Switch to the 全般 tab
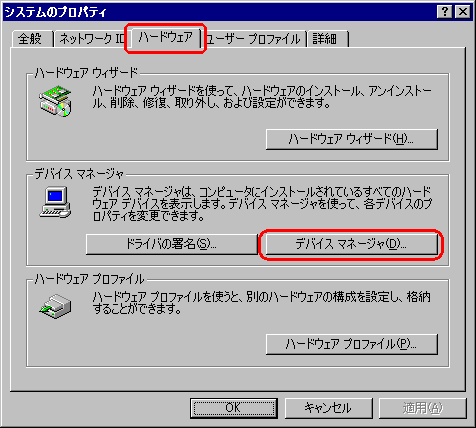Screen dimensions: 476x428 tap(32, 39)
